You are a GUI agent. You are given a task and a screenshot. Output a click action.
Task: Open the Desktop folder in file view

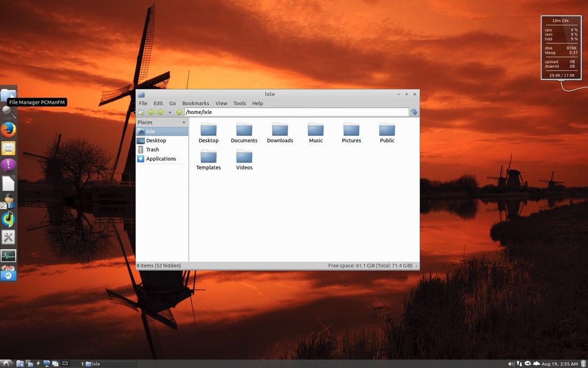208,133
